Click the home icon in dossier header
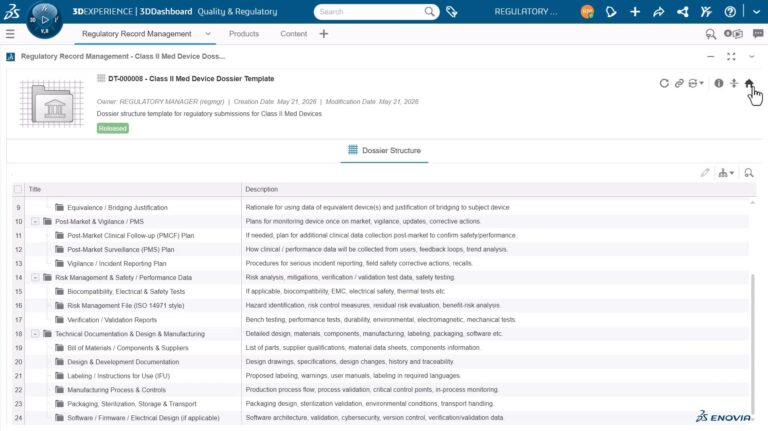The image size is (768, 431). point(749,83)
